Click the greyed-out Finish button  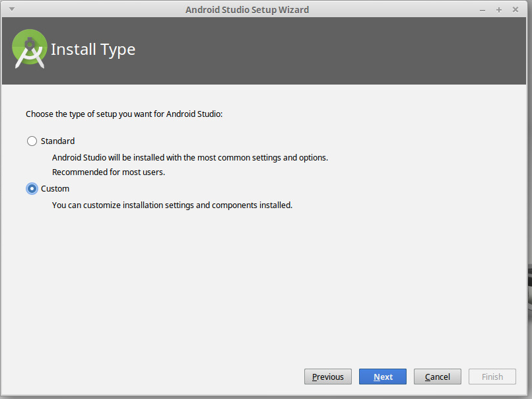(492, 377)
